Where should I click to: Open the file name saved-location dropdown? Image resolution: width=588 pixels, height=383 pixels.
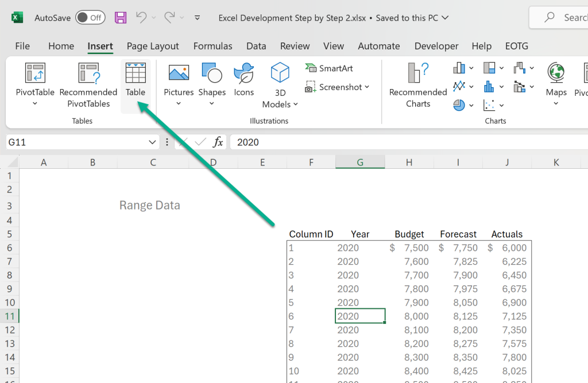pyautogui.click(x=445, y=18)
